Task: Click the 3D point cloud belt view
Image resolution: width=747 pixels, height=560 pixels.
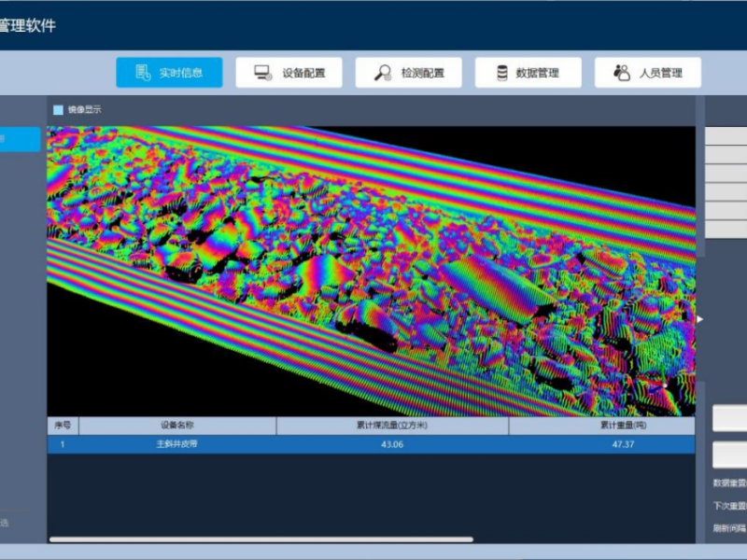Action: (x=372, y=271)
